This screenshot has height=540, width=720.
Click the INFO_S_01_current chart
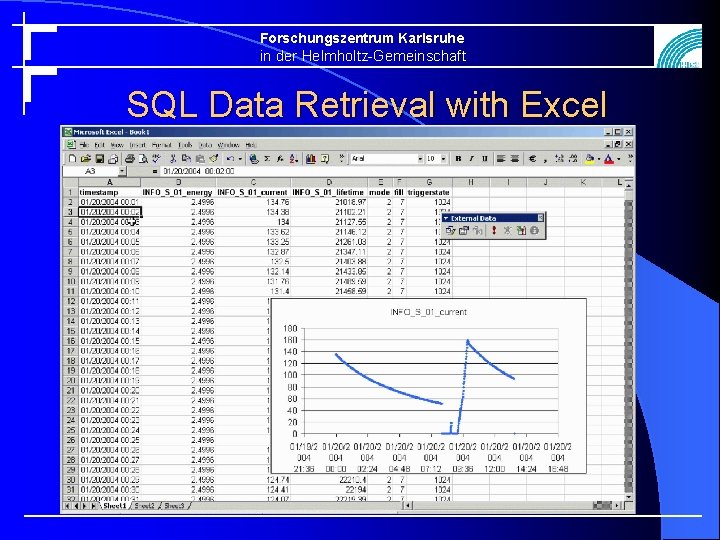point(428,386)
